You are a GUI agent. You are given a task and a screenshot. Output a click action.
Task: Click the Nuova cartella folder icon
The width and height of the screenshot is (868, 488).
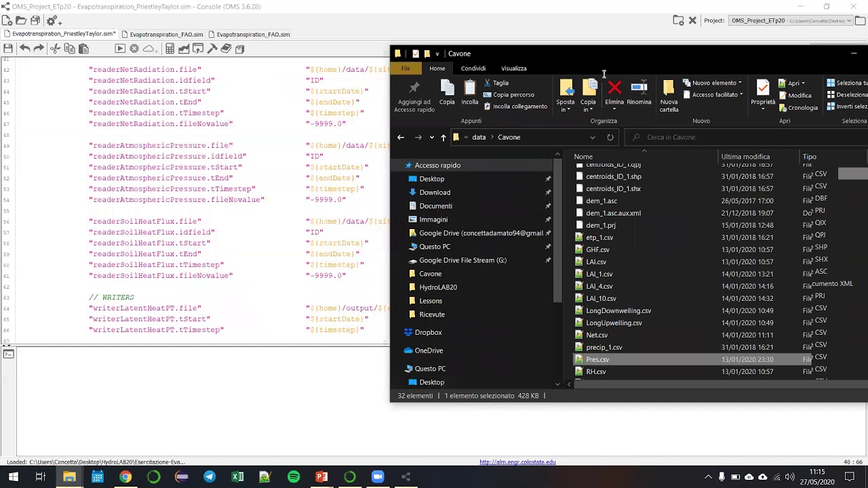coord(669,87)
